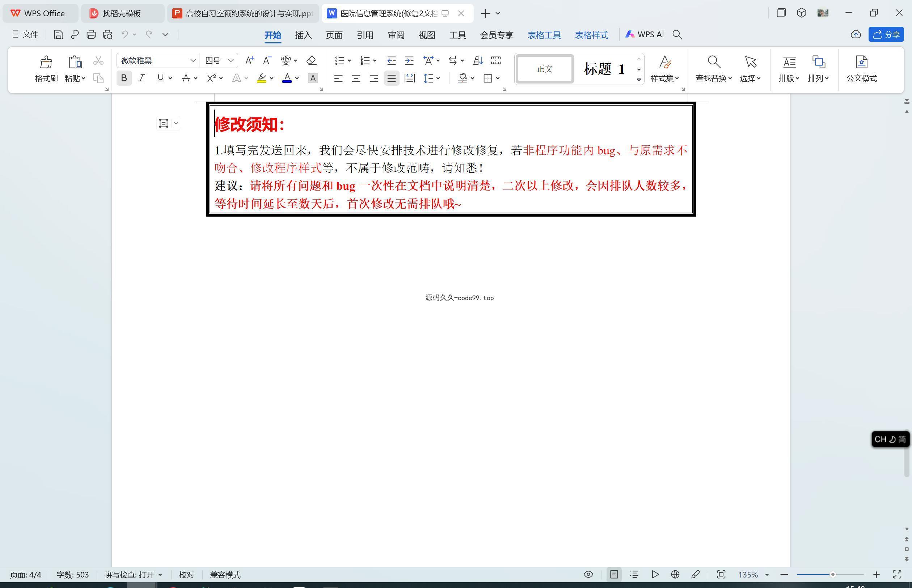Increase font size with A+ icon
The image size is (912, 588).
click(x=249, y=60)
